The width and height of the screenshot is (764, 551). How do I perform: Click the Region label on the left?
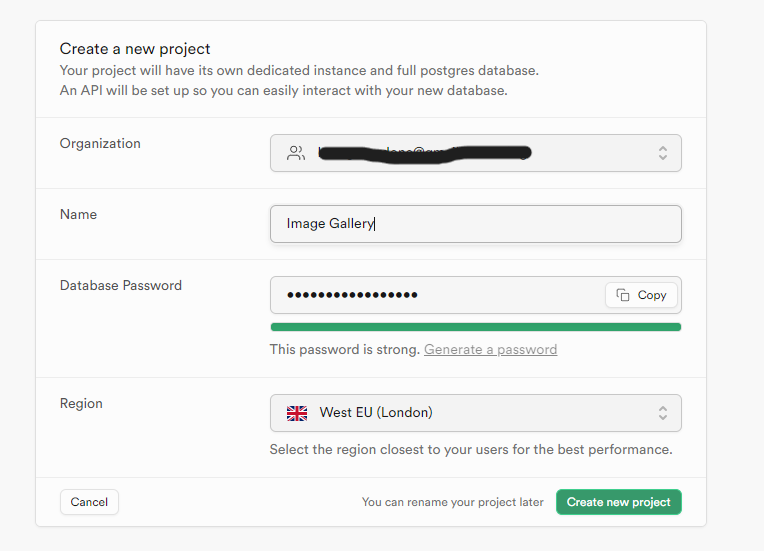pyautogui.click(x=81, y=403)
